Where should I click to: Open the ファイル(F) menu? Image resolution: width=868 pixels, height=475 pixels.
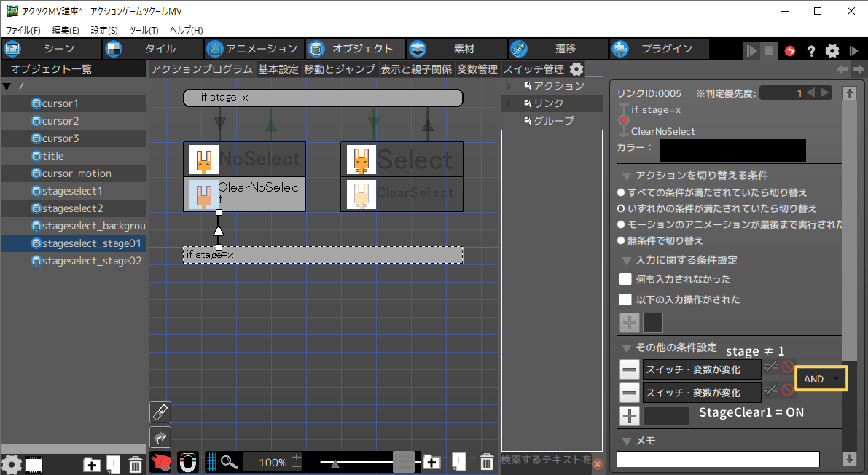pyautogui.click(x=23, y=30)
